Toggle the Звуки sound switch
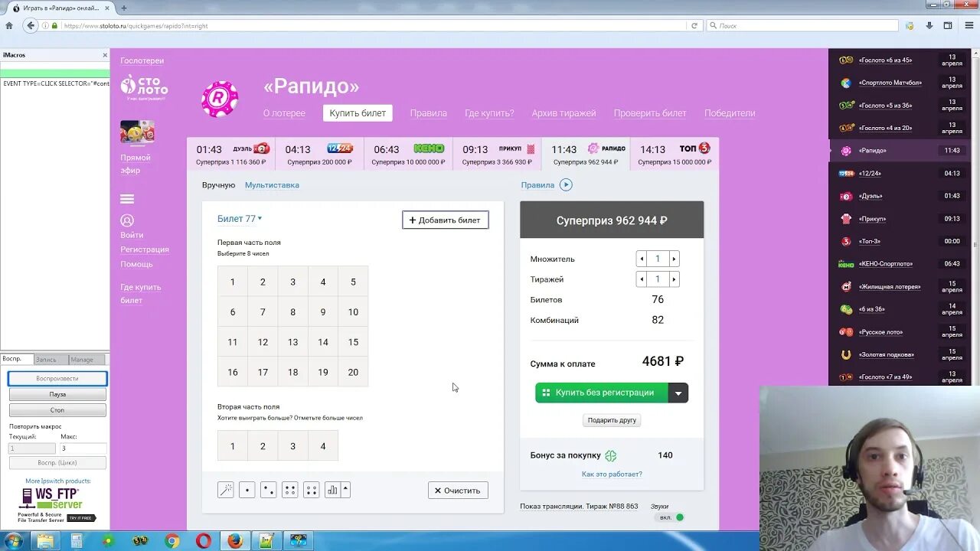The width and height of the screenshot is (980, 551). click(672, 517)
